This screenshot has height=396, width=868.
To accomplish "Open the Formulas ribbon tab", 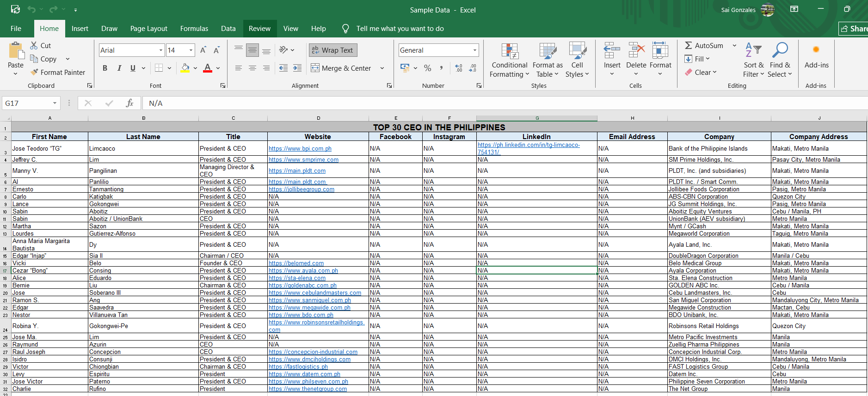I will pos(194,29).
